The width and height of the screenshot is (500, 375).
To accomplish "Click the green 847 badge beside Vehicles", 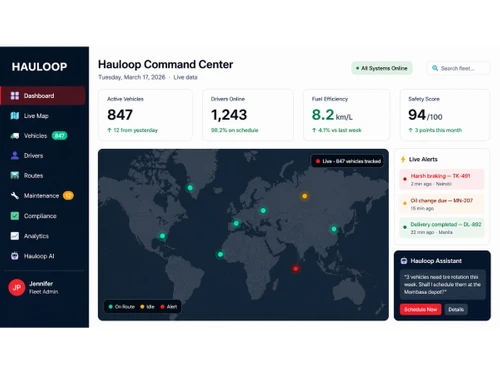I will click(x=59, y=136).
